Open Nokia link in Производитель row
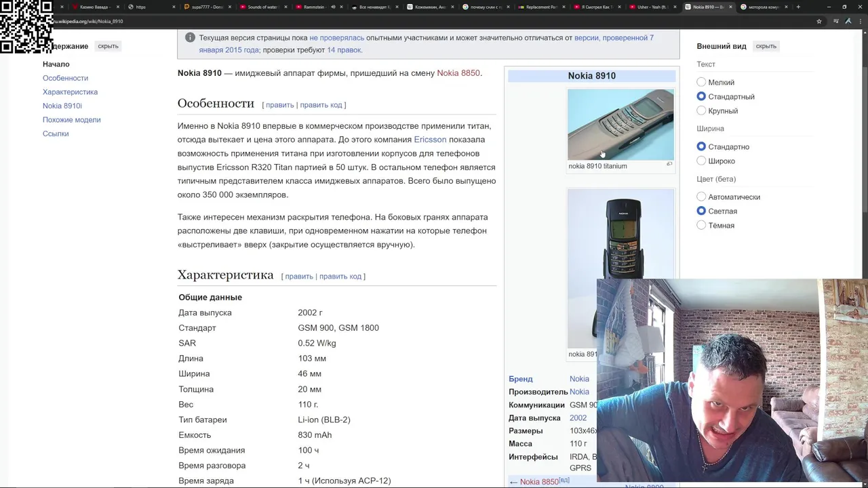The width and height of the screenshot is (868, 488). coord(579,392)
